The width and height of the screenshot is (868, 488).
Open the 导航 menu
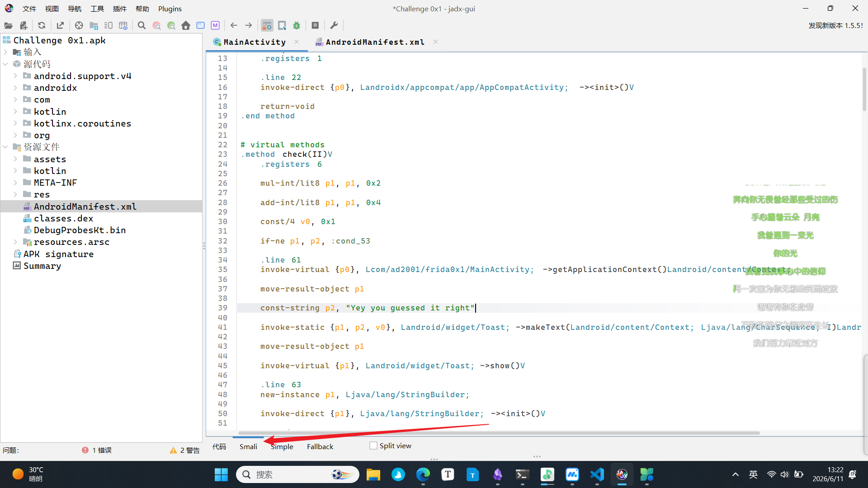(x=75, y=9)
